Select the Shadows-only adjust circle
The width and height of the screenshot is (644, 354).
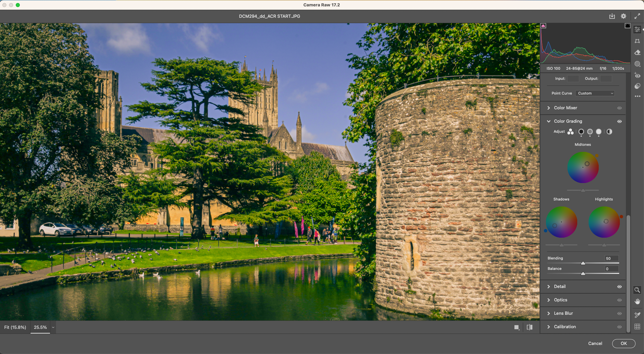pyautogui.click(x=581, y=132)
